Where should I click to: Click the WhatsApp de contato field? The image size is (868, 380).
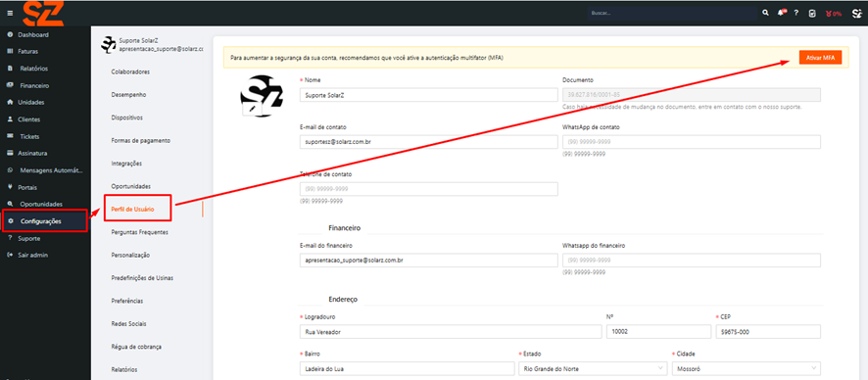692,142
